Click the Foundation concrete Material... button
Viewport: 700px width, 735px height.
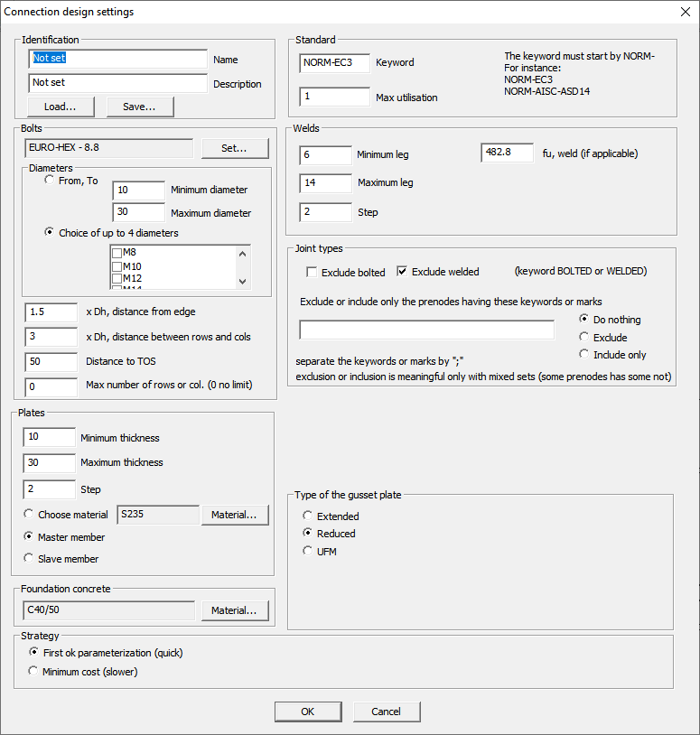pos(235,610)
